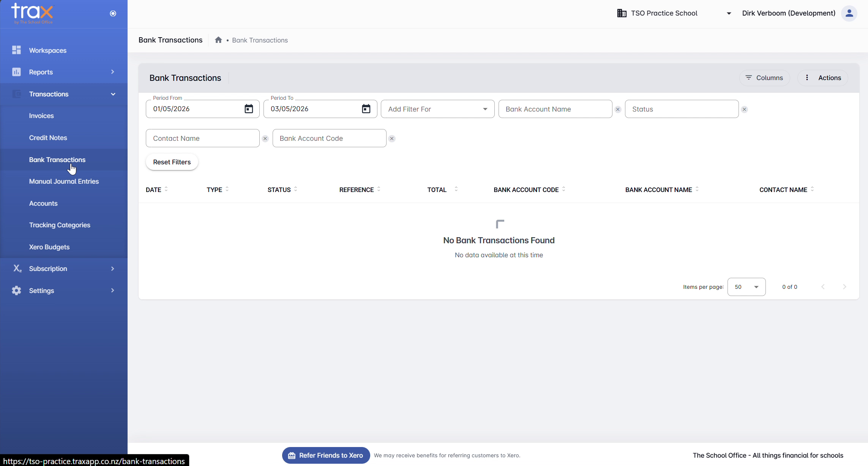Remove the Contact Name filter
This screenshot has height=466, width=868.
tap(265, 139)
